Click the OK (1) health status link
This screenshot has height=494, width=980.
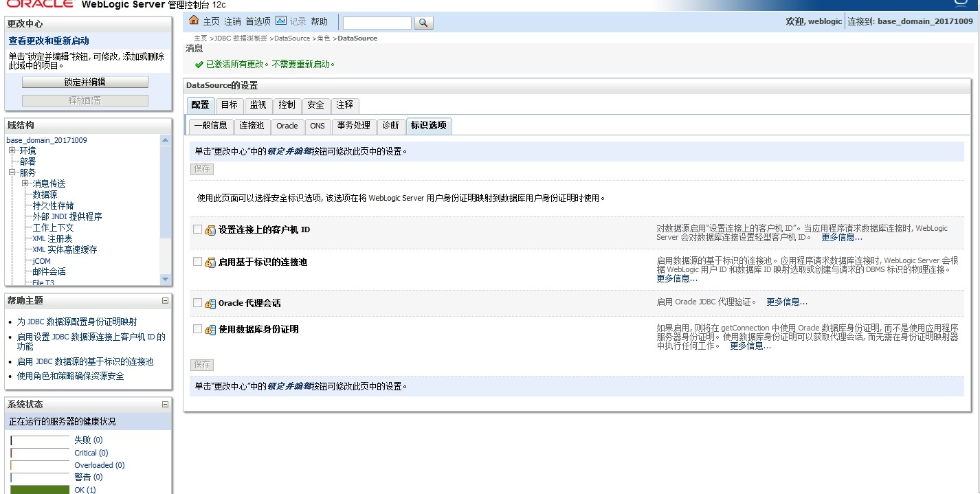click(85, 490)
